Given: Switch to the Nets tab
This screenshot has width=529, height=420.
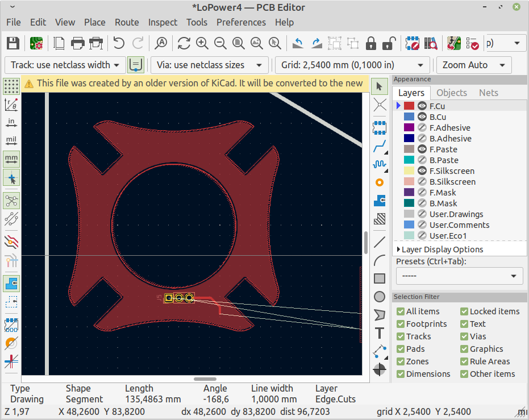Looking at the screenshot, I should coord(489,93).
